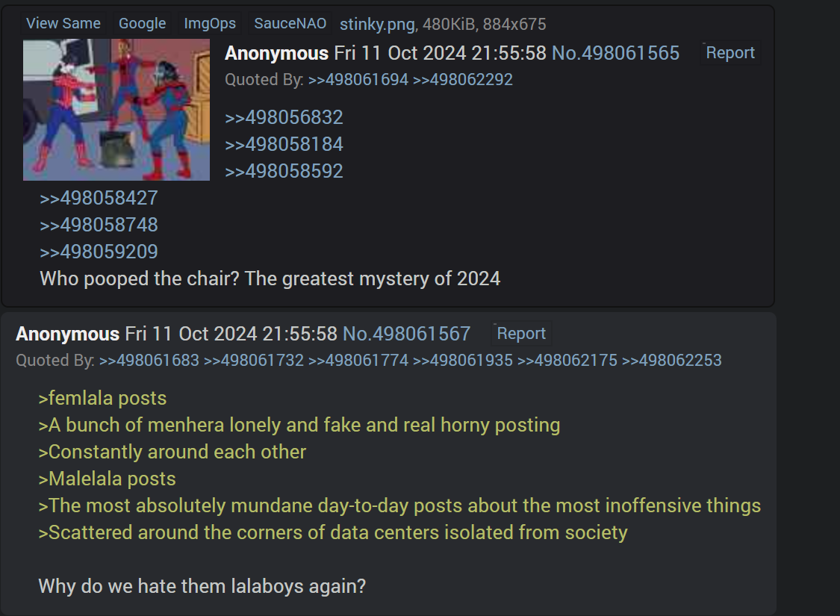
Task: Jump to quoted post >>498058592
Action: [284, 171]
